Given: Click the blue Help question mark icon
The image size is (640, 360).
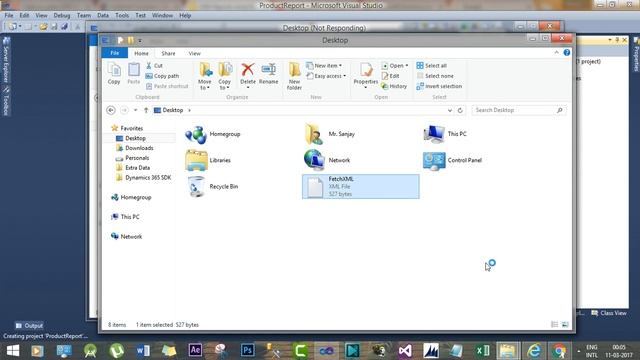Looking at the screenshot, I should [567, 53].
